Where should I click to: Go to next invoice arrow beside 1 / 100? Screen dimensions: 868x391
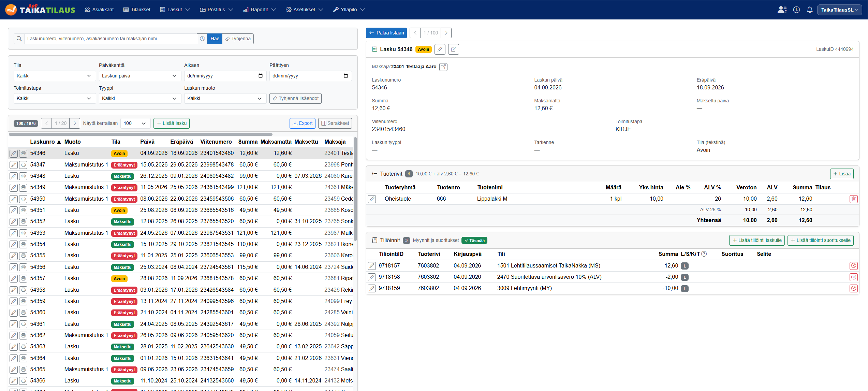coord(446,33)
